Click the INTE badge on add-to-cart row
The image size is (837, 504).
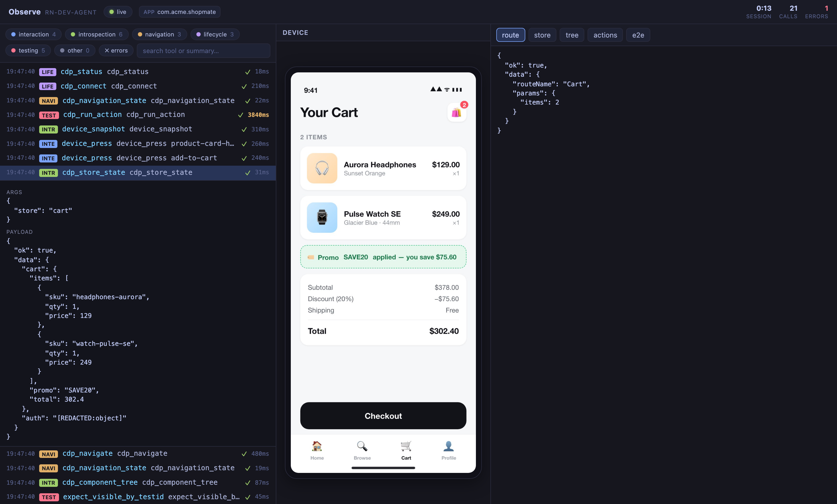(x=48, y=158)
